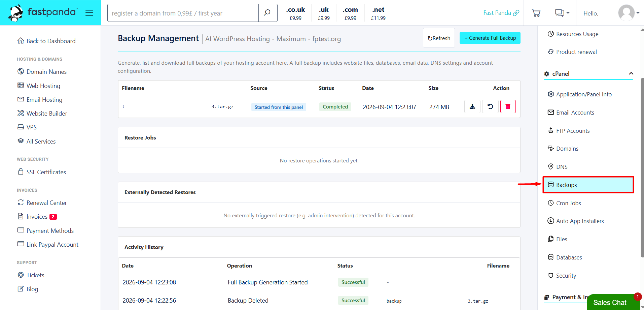Screen dimensions: 644x310
Task: Click the right panel scrollbar
Action: click(x=642, y=167)
